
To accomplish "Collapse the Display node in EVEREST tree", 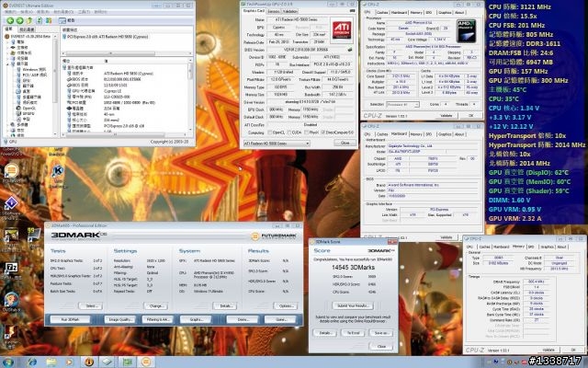I will pyautogui.click(x=8, y=64).
